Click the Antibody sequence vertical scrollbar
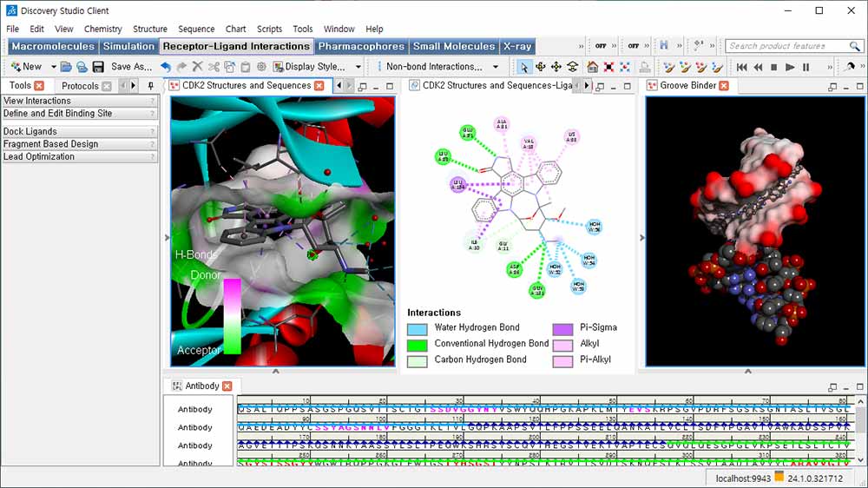 (860, 431)
